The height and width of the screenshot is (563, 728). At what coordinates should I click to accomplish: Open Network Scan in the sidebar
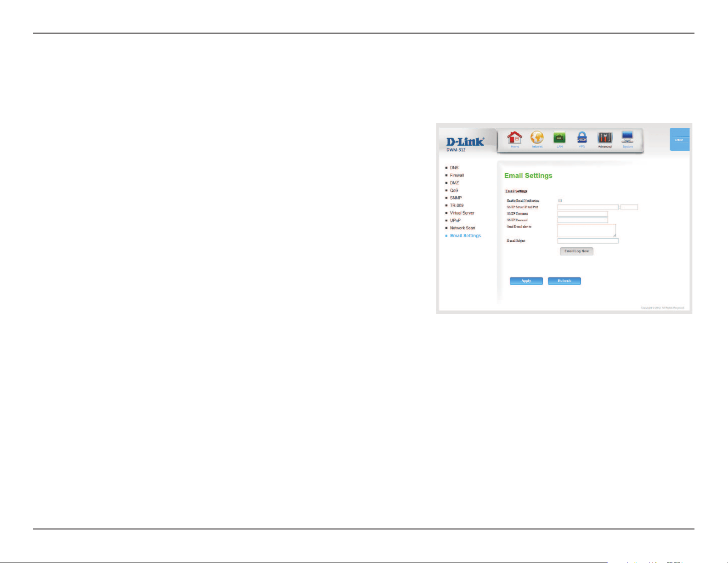pyautogui.click(x=463, y=228)
